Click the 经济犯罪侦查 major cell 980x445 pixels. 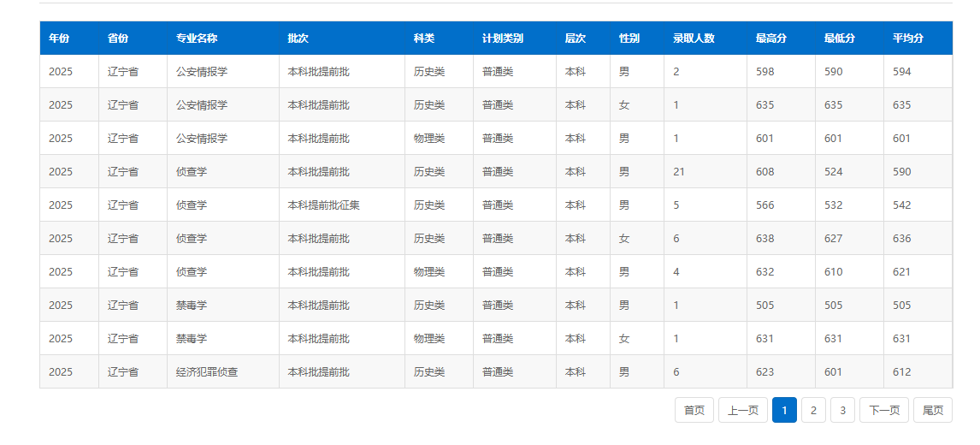[x=207, y=372]
